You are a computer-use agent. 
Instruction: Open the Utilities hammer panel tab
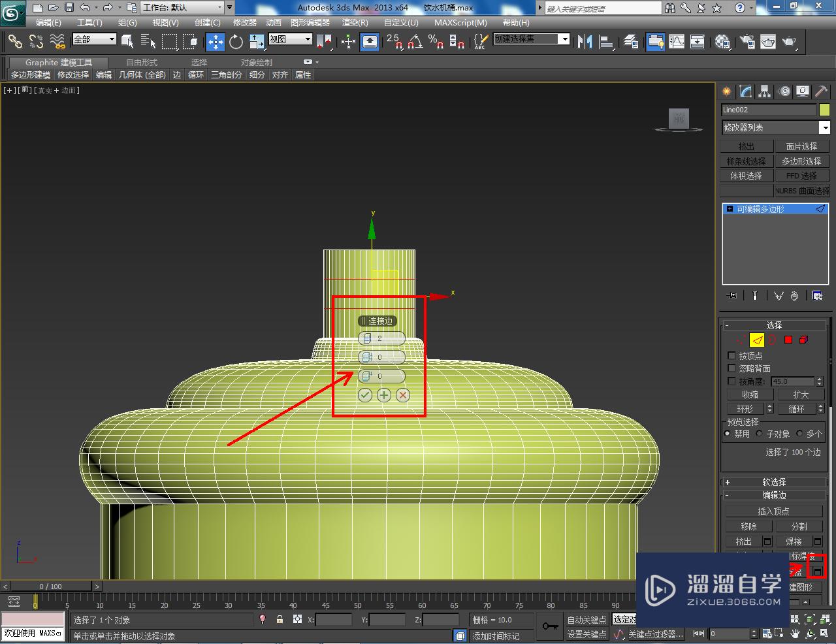pyautogui.click(x=822, y=91)
